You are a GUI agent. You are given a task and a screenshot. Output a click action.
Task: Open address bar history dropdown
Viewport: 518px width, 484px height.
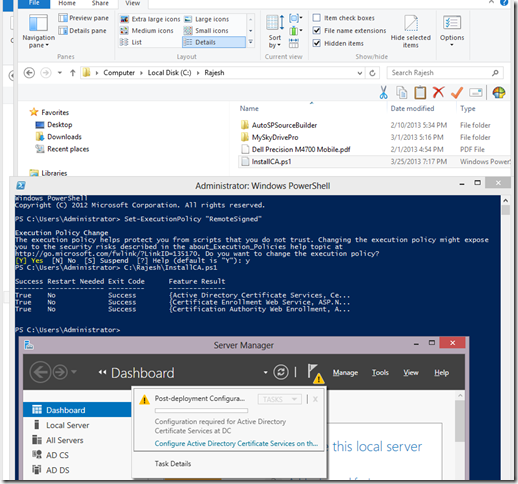click(x=360, y=73)
